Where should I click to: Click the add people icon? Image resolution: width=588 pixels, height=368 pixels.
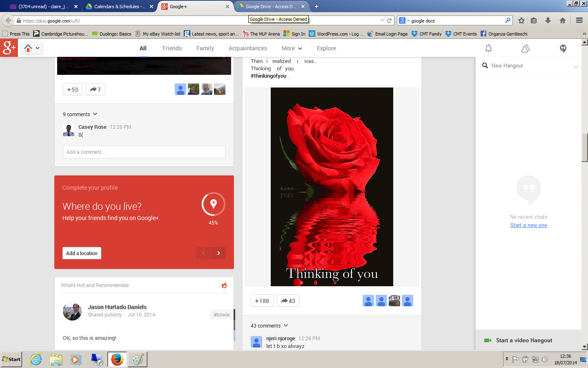[526, 49]
